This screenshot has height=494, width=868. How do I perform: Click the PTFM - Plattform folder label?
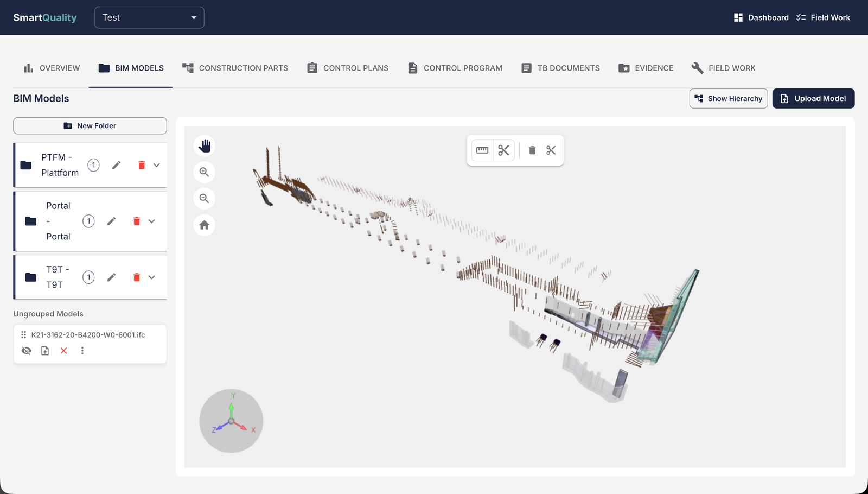pos(60,165)
